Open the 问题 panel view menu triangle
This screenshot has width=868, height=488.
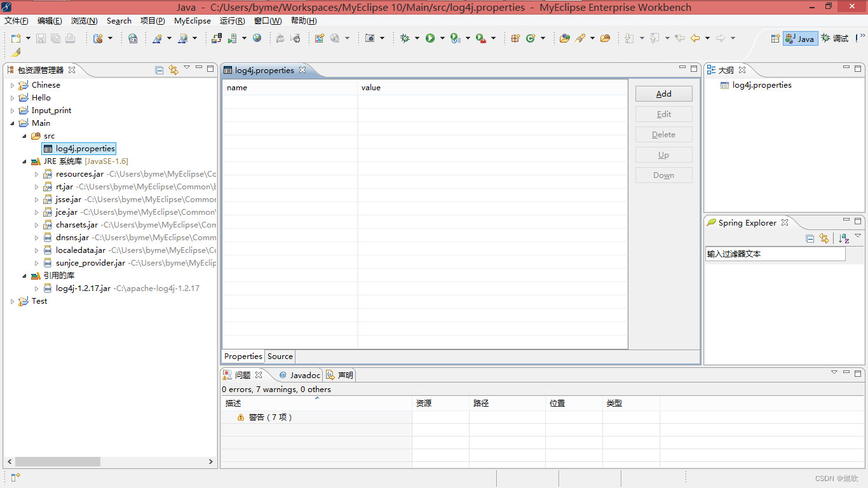coord(834,372)
